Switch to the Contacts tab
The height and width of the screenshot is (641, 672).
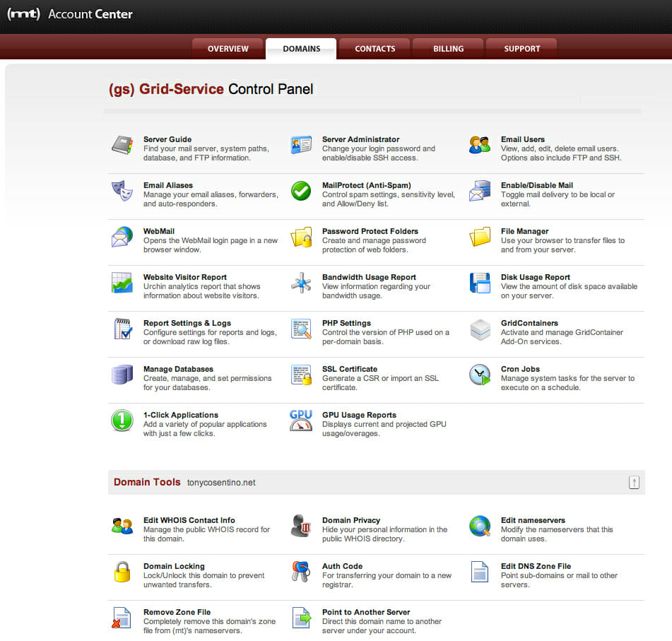point(375,49)
